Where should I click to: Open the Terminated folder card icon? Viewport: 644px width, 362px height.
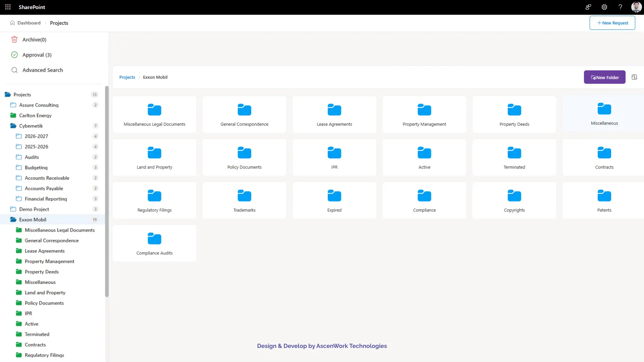click(x=514, y=153)
